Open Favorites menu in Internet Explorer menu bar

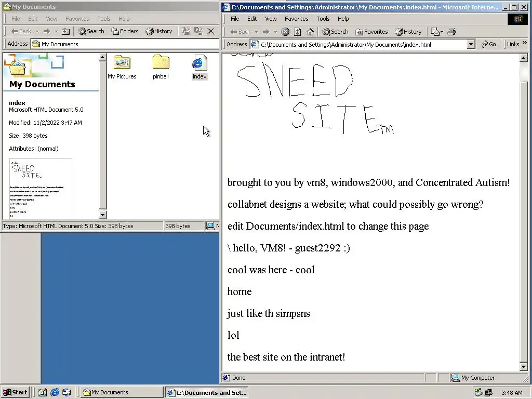click(296, 19)
